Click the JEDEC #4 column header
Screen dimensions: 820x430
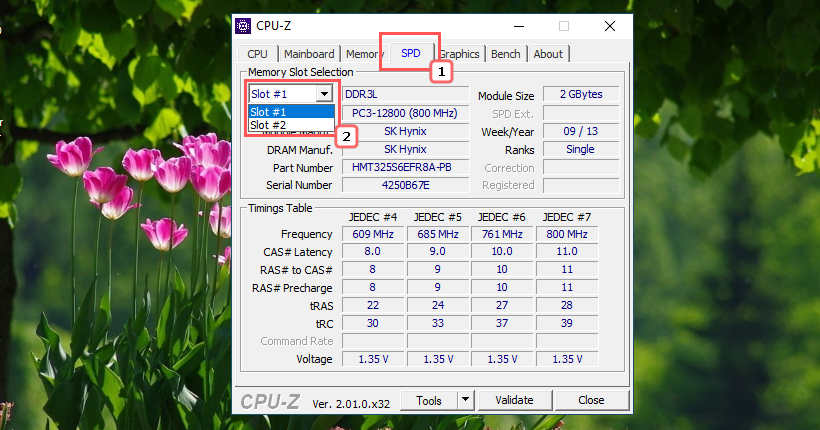373,217
